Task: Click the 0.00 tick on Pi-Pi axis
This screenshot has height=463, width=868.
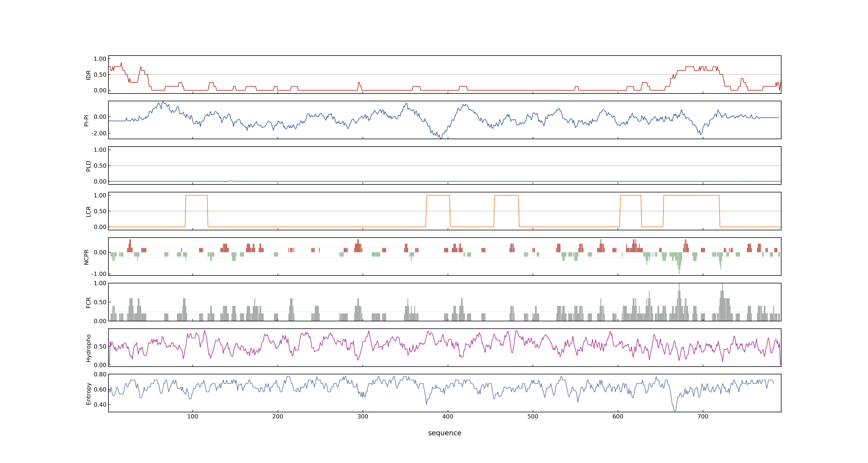Action: pyautogui.click(x=100, y=117)
